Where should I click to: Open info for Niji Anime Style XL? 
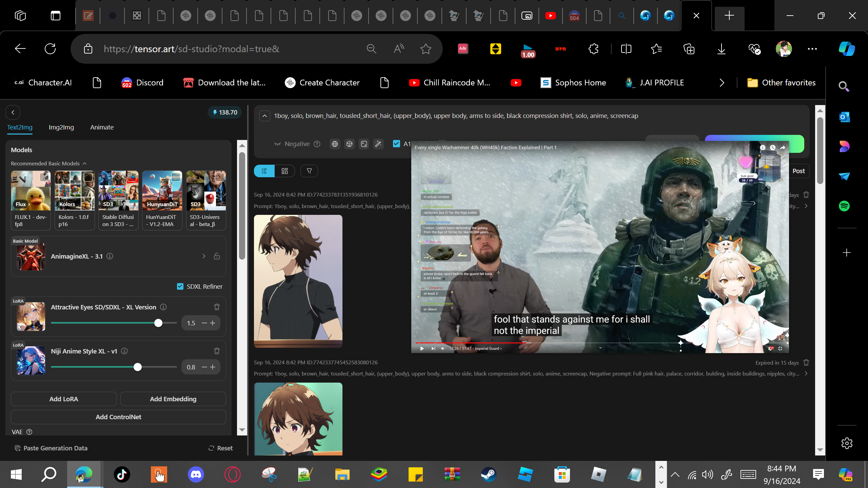(124, 351)
